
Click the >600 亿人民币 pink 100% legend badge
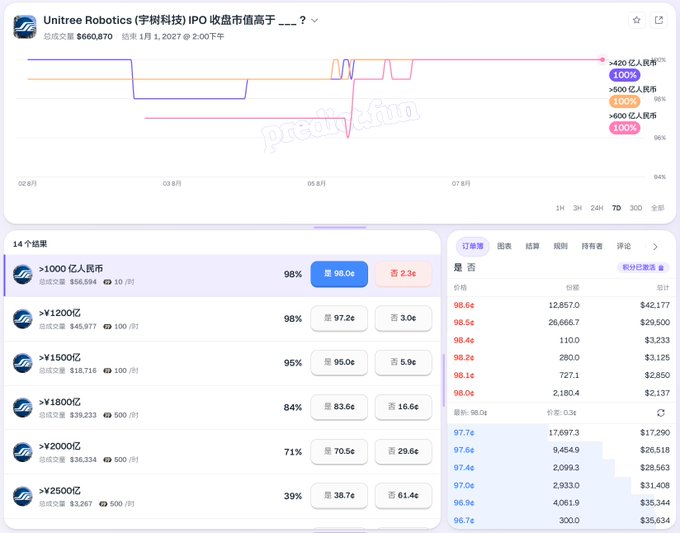coord(624,128)
